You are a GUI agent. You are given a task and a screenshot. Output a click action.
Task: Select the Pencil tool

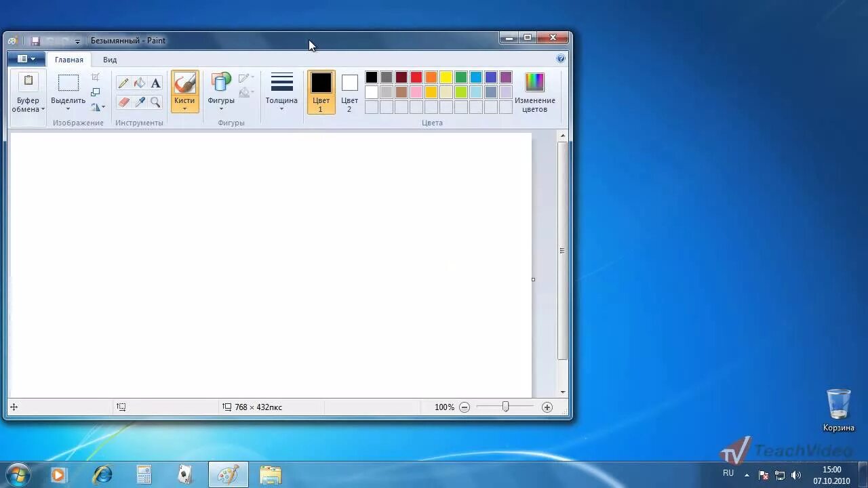123,83
